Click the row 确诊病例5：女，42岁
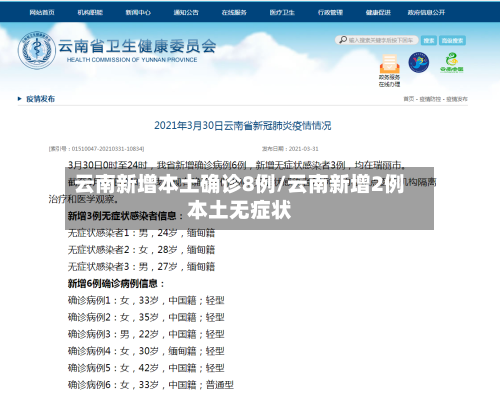Image resolution: width=500 pixels, height=397 pixels. (146, 368)
